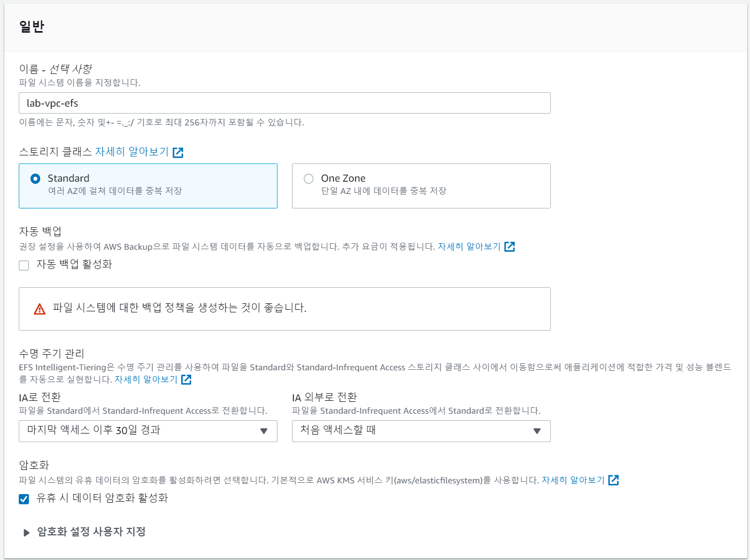Click the external link icon beside 스토리지 클래스 자세히 알아보기
Viewport: 750px width, 560px height.
pos(178,152)
